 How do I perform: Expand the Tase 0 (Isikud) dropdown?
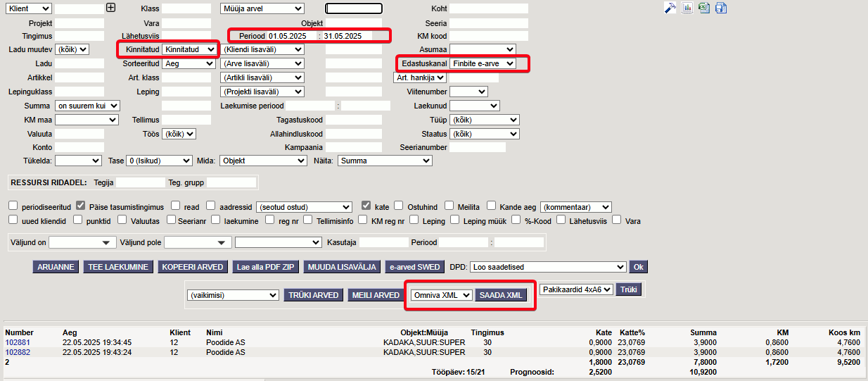tap(159, 161)
